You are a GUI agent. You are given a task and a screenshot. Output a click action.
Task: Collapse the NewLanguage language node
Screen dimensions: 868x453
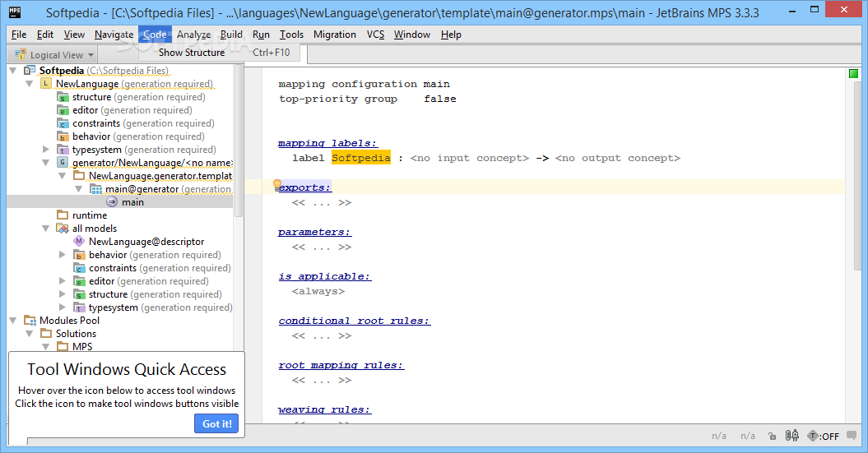tap(30, 84)
